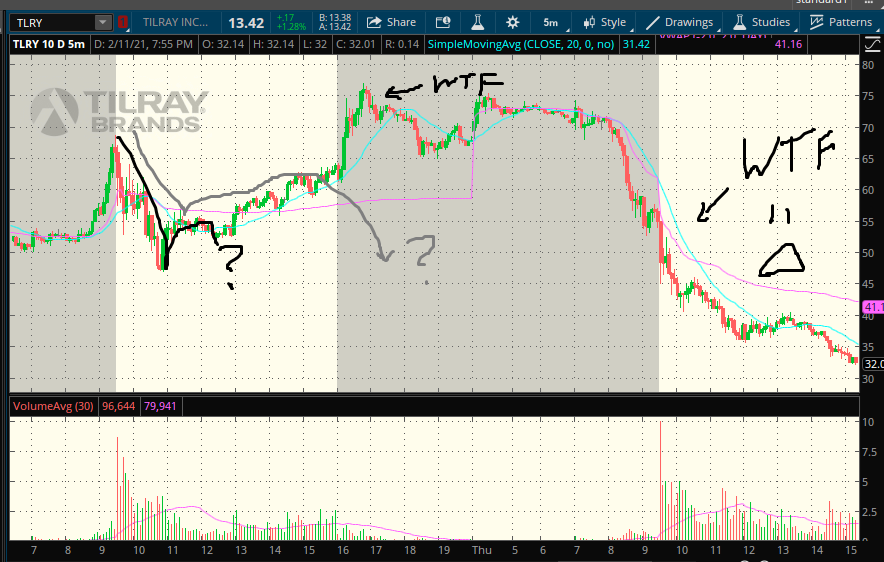Click the 7.5 volume axis label
The image size is (884, 562).
point(869,452)
